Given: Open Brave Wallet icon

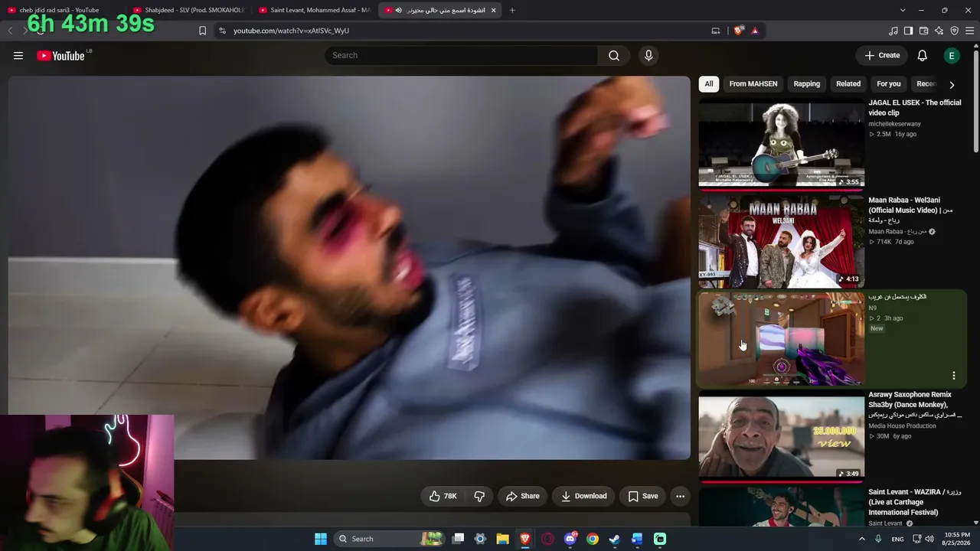Looking at the screenshot, I should [923, 31].
